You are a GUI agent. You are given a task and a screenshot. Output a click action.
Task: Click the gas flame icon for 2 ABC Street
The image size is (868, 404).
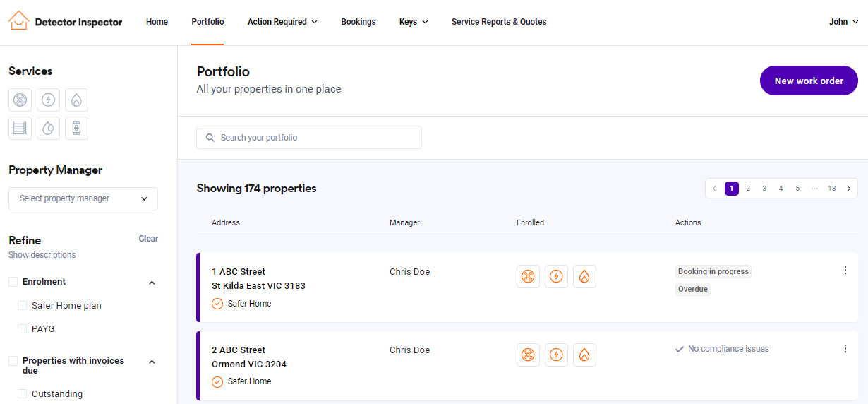coord(584,355)
